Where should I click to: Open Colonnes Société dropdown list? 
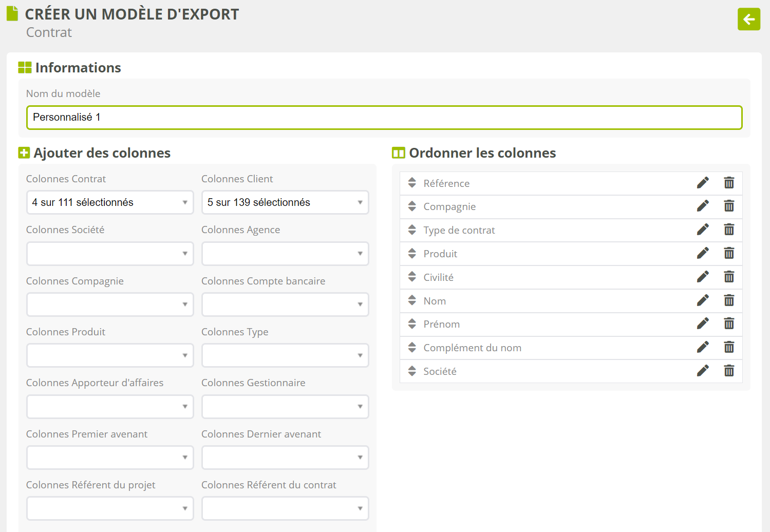(x=110, y=254)
